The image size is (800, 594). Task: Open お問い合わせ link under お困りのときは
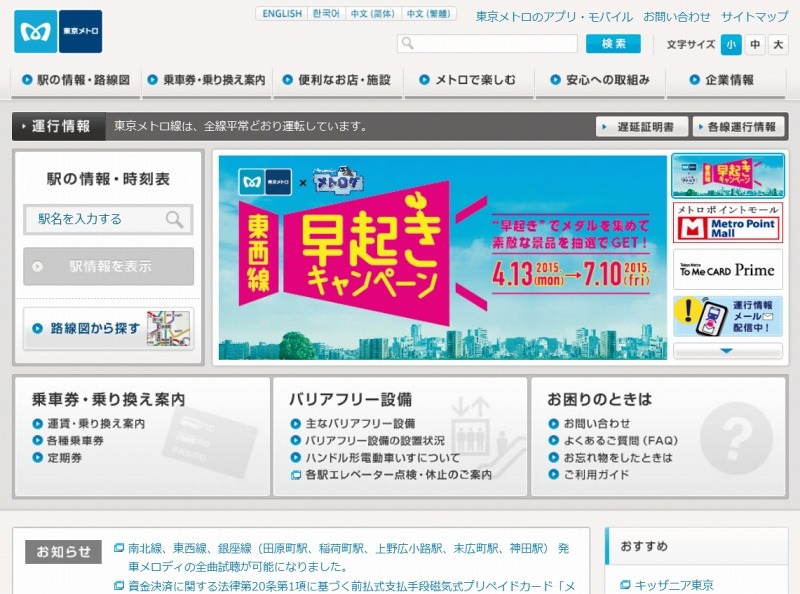[596, 424]
